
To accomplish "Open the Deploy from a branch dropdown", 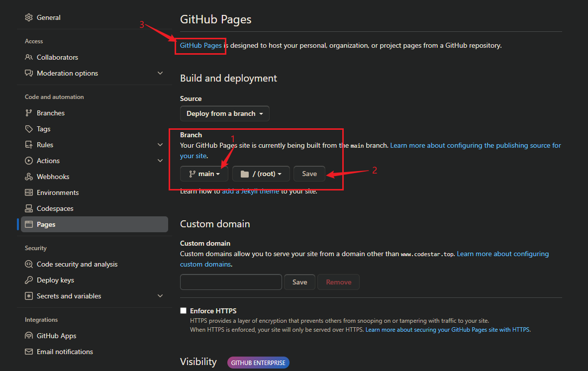I will 225,113.
